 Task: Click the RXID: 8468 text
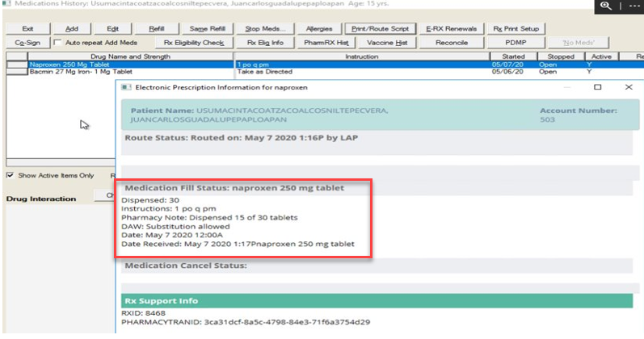coord(143,313)
